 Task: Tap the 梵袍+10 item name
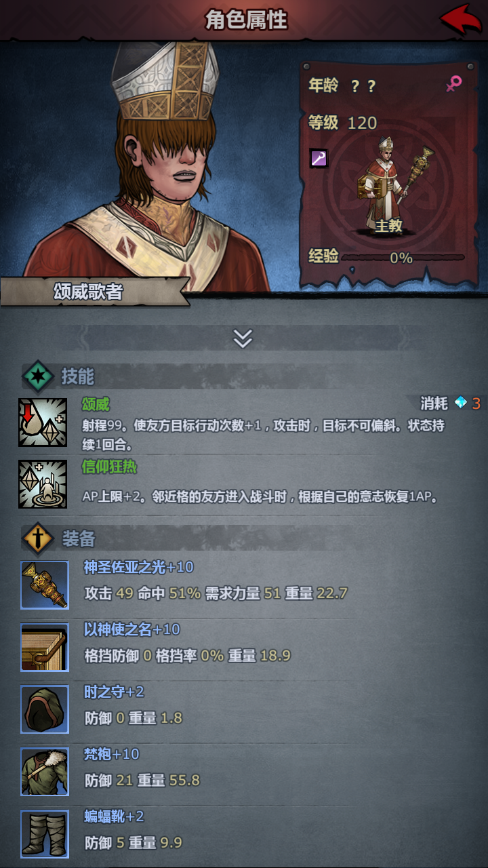click(x=111, y=754)
